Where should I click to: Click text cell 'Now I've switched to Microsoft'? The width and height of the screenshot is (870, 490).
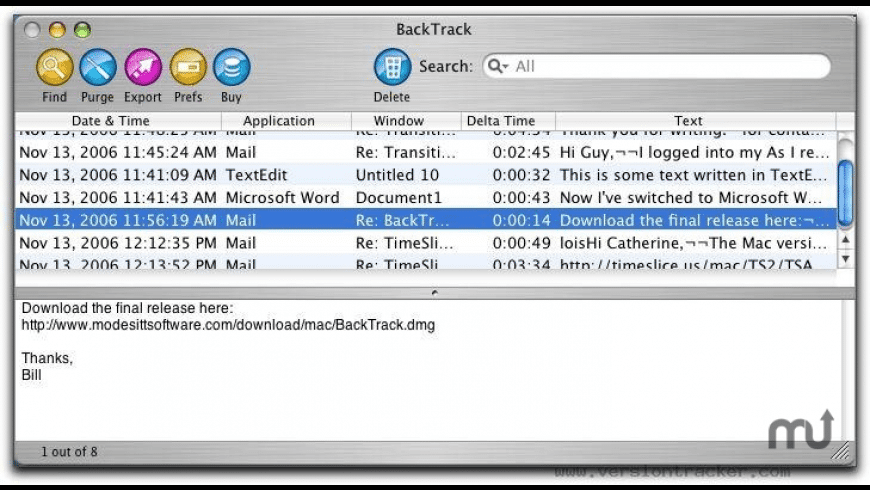coord(691,198)
